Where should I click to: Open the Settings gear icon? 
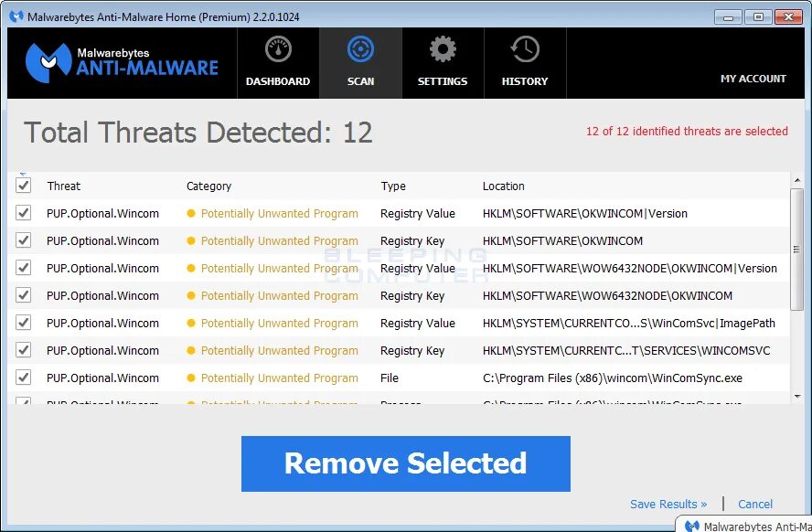443,49
